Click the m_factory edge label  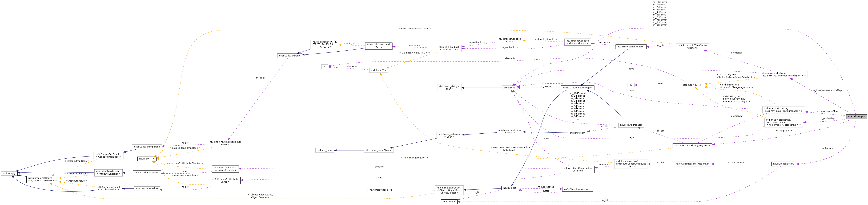(827, 148)
